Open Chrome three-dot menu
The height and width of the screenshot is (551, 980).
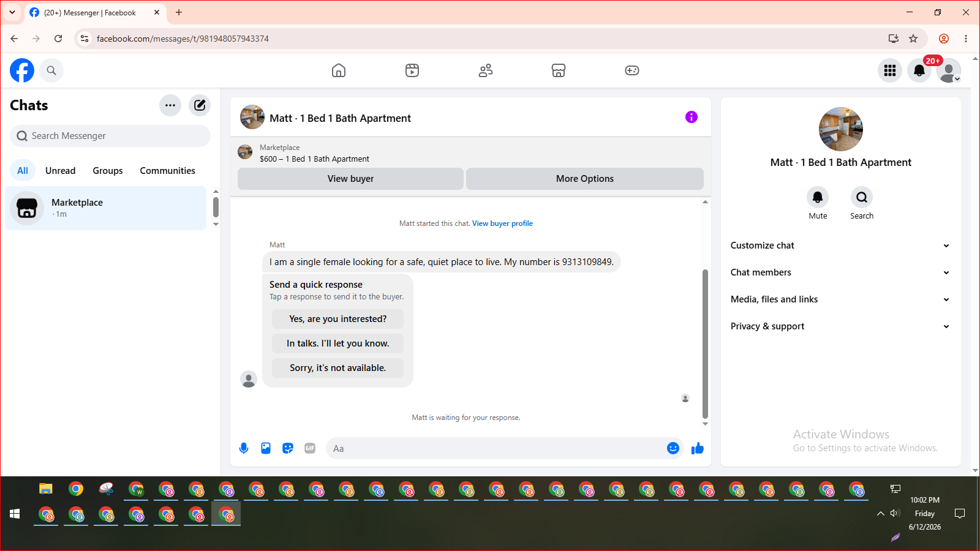click(x=966, y=39)
